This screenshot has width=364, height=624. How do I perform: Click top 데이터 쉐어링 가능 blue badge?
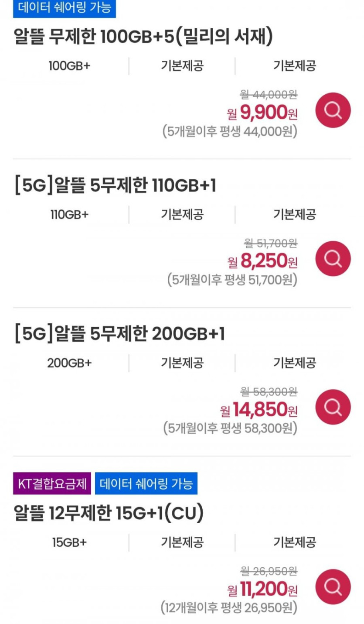(x=65, y=8)
